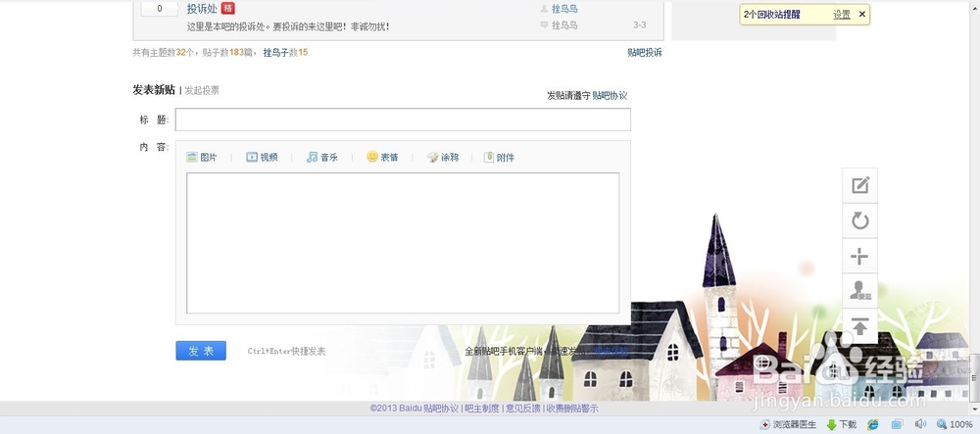Click the speaker mute icon in status bar
The height and width of the screenshot is (434, 980).
920,424
